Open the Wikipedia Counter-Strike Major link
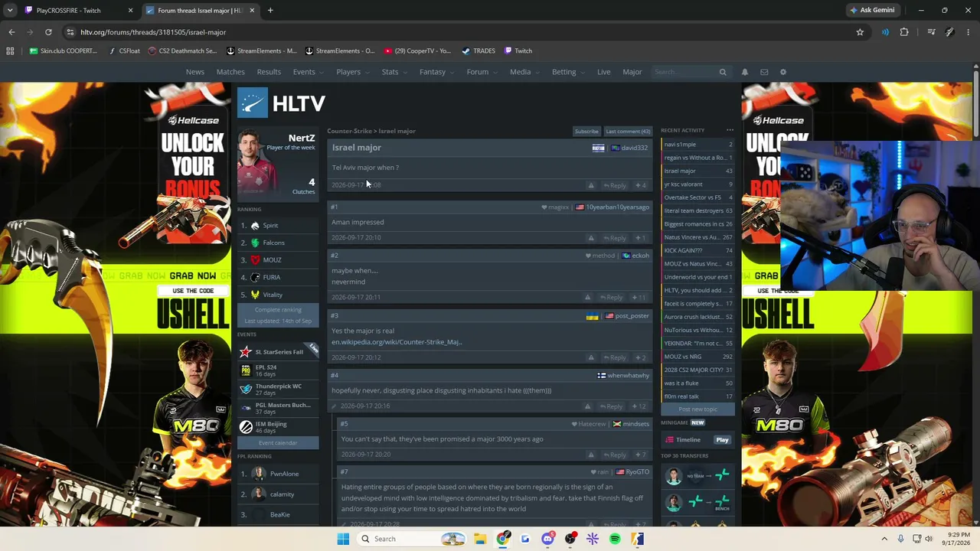 (x=397, y=342)
